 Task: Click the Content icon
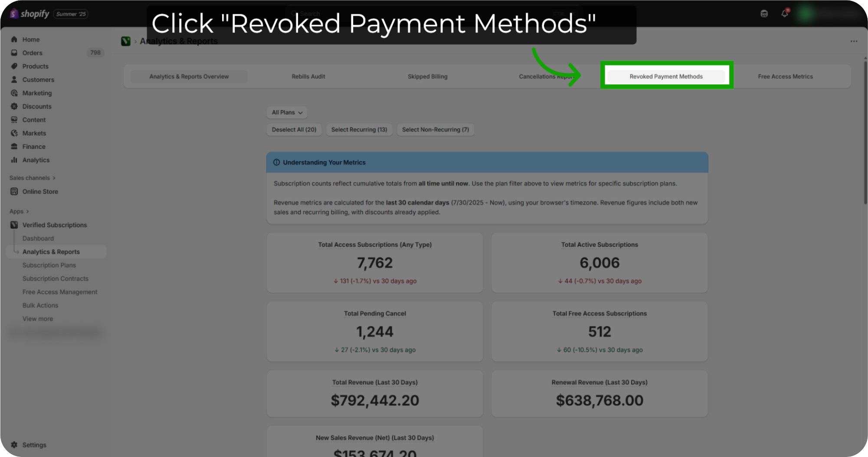coord(14,120)
